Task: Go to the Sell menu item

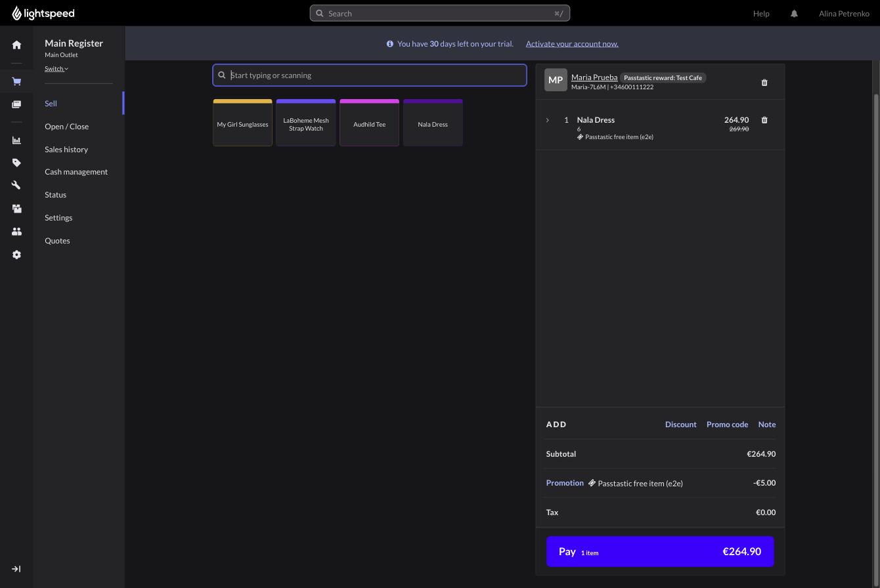Action: (51, 104)
